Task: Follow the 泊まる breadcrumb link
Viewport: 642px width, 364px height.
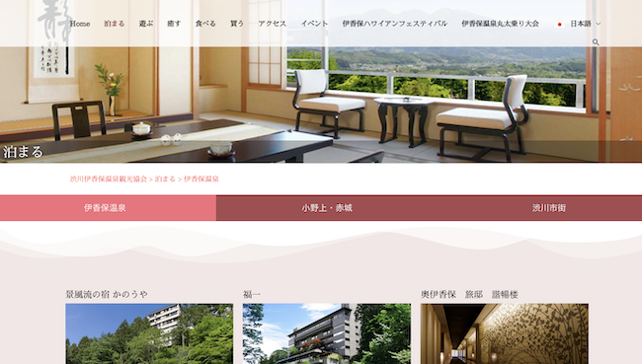Action: point(165,179)
